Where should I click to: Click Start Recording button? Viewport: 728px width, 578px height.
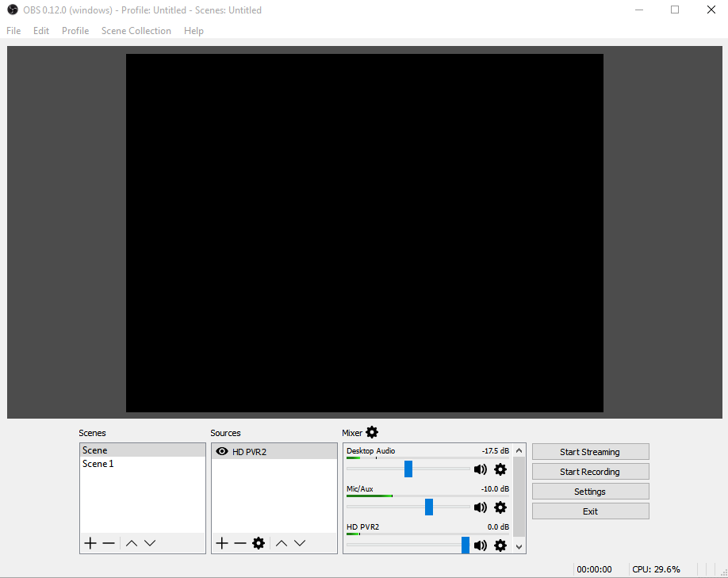(590, 472)
